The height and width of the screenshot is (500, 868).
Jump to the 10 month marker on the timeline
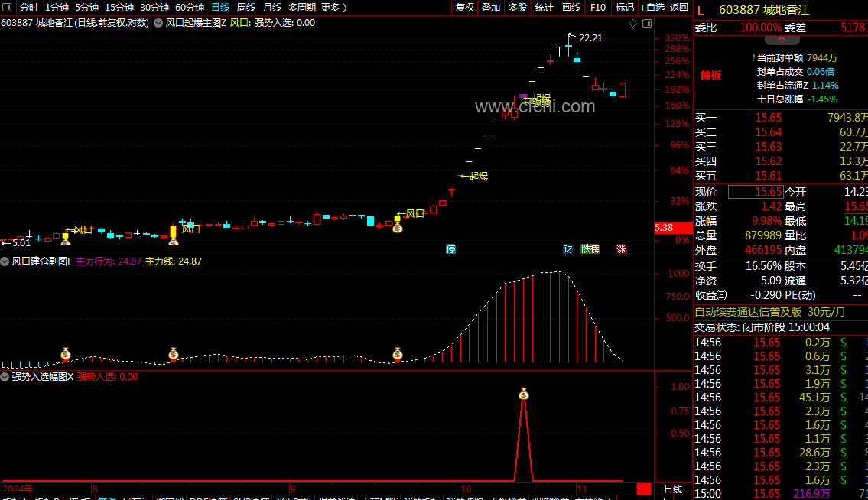coord(466,489)
